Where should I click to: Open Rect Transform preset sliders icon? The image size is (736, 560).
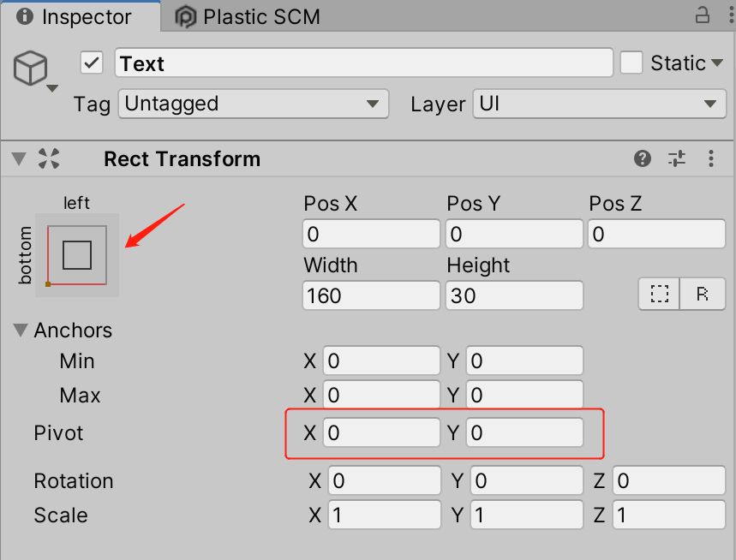click(676, 158)
